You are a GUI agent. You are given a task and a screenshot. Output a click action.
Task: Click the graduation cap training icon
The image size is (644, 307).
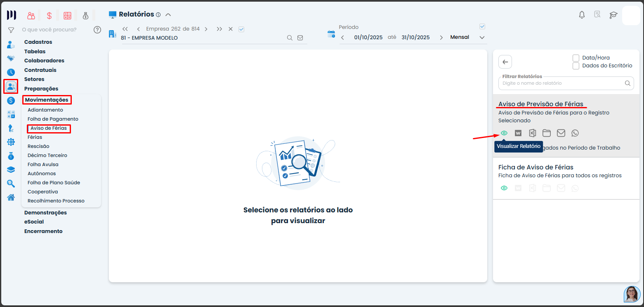click(613, 15)
